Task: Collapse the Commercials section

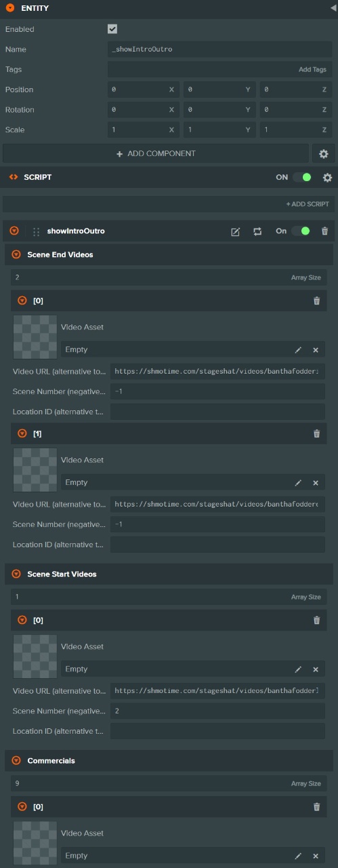Action: tap(16, 761)
